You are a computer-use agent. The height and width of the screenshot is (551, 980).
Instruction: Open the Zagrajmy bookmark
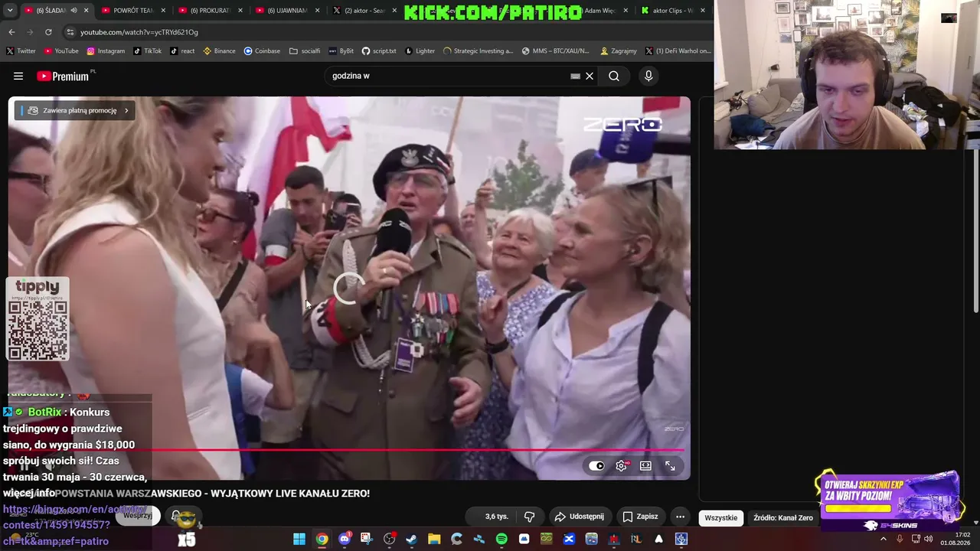pyautogui.click(x=619, y=51)
